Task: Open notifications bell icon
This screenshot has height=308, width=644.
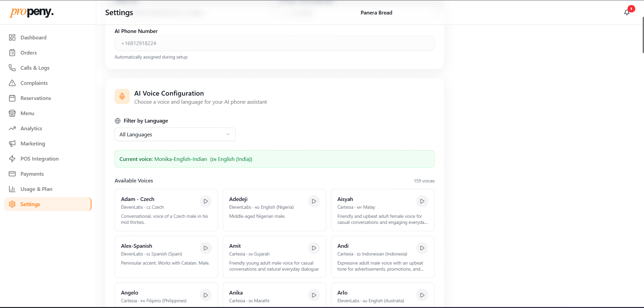Action: (627, 12)
